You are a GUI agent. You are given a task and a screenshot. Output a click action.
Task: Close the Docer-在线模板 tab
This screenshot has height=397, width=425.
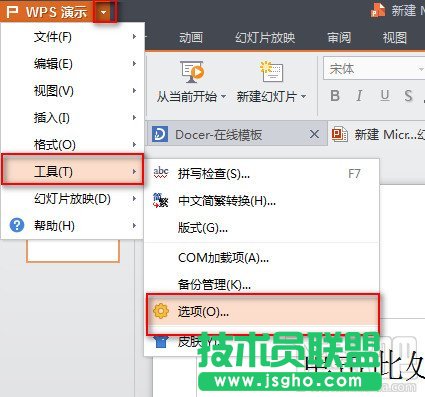[x=314, y=135]
